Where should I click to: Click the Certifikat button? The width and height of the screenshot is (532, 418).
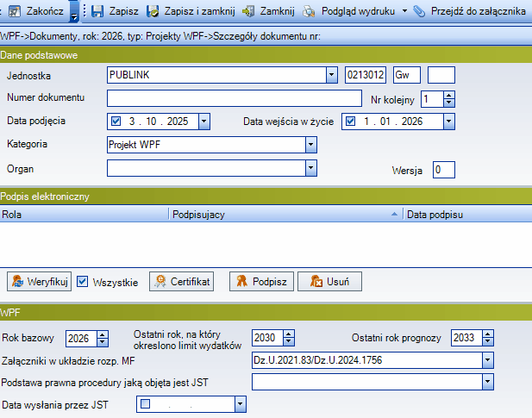pyautogui.click(x=181, y=282)
